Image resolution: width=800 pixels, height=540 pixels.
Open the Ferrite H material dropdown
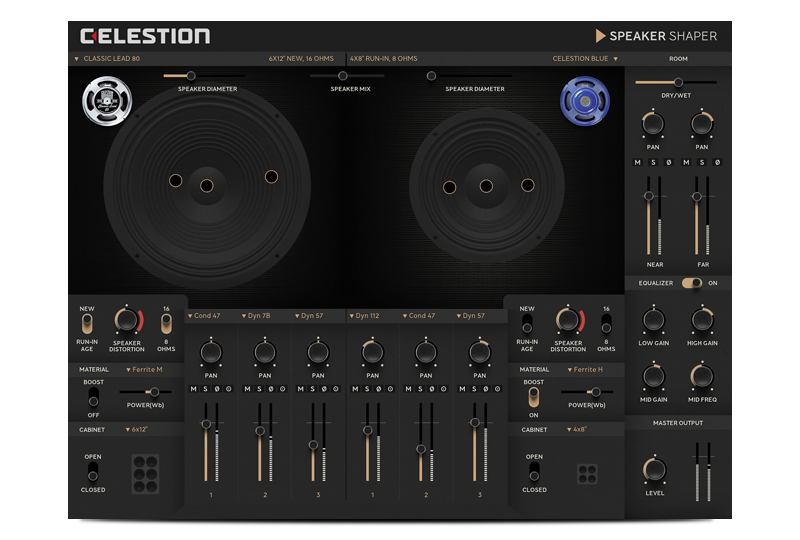[585, 370]
